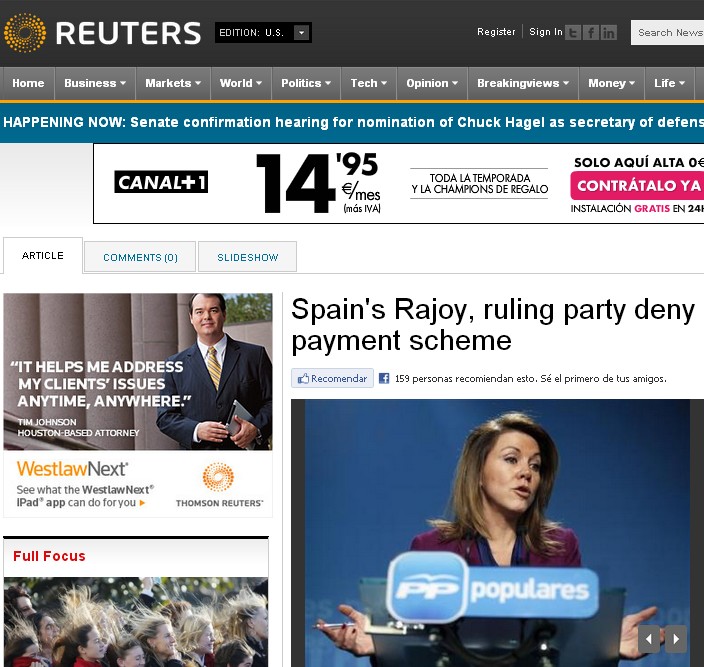The image size is (704, 667).
Task: Go to previous slideshow image arrow
Action: 649,638
